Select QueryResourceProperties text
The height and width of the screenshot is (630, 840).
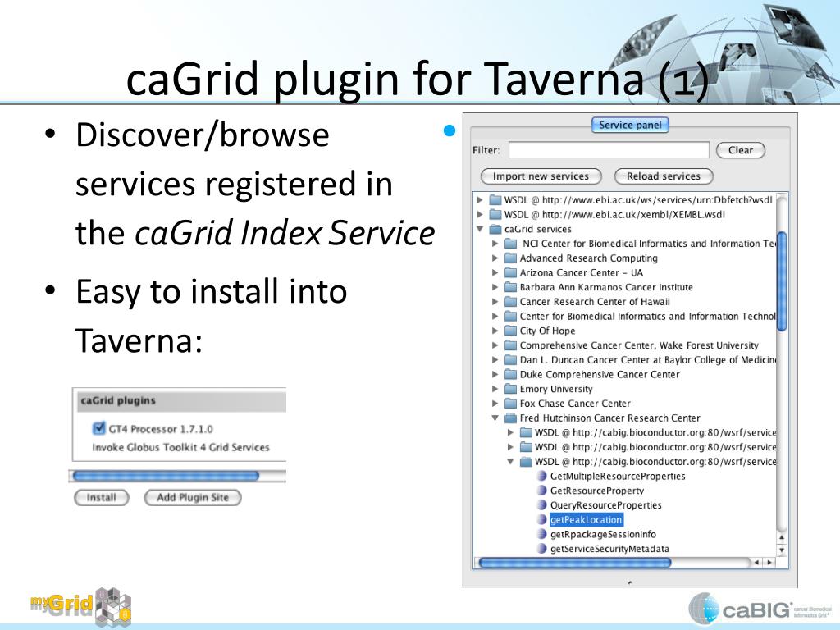[x=606, y=504]
